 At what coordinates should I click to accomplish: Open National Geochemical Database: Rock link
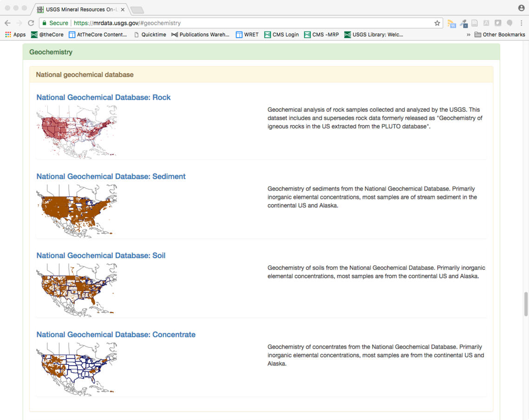pos(103,97)
